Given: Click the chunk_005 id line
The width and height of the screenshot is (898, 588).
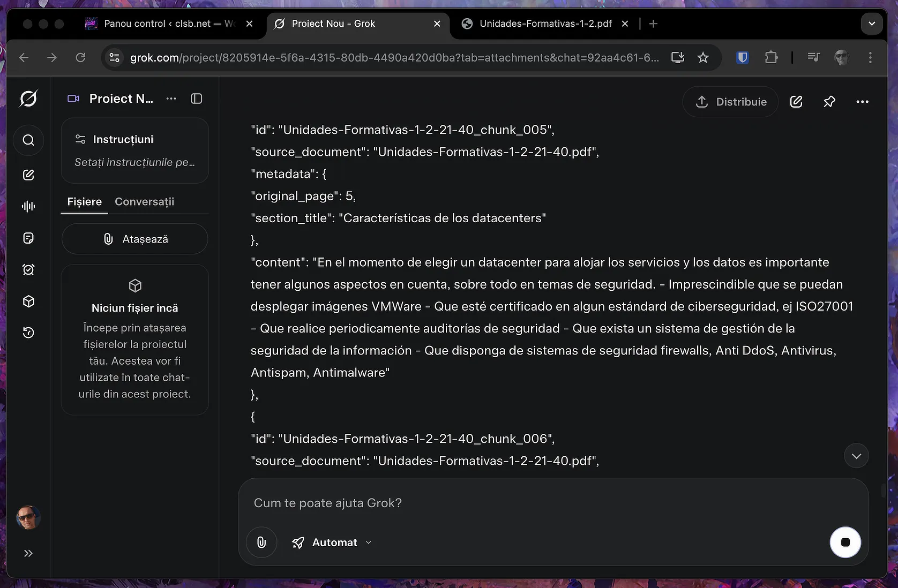Looking at the screenshot, I should (x=403, y=130).
